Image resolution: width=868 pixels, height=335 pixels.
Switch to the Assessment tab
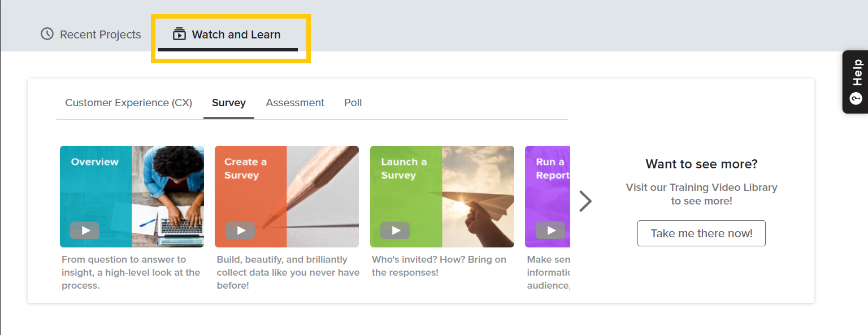tap(295, 103)
